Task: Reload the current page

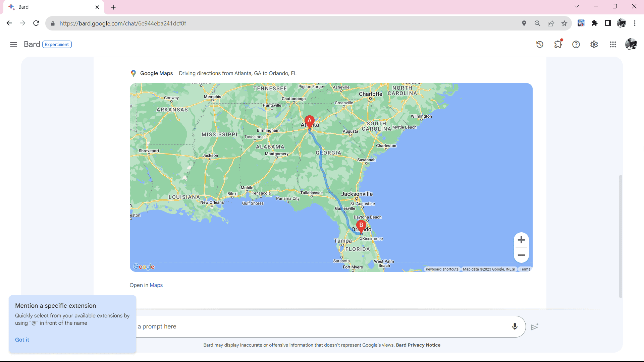Action: [36, 23]
